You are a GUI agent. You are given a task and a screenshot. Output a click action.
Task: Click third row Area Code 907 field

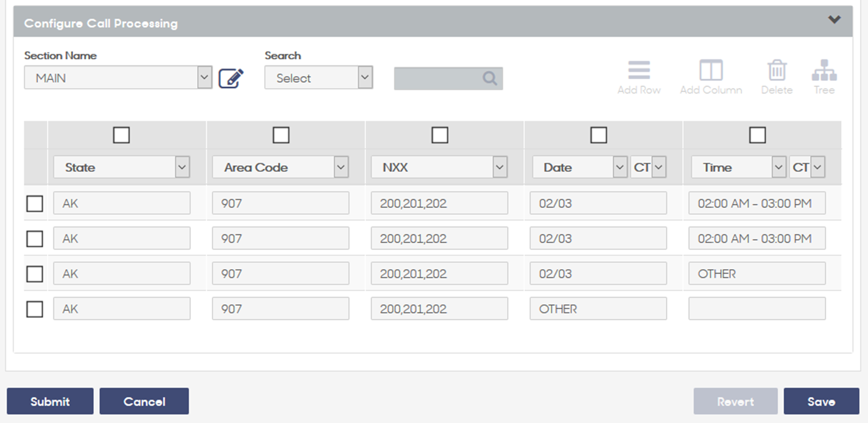281,274
